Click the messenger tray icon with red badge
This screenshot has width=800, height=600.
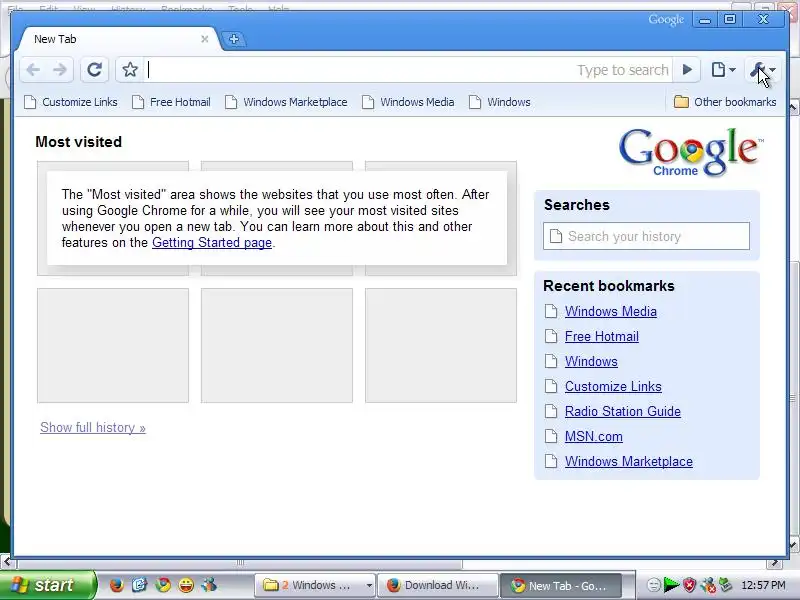(x=708, y=585)
